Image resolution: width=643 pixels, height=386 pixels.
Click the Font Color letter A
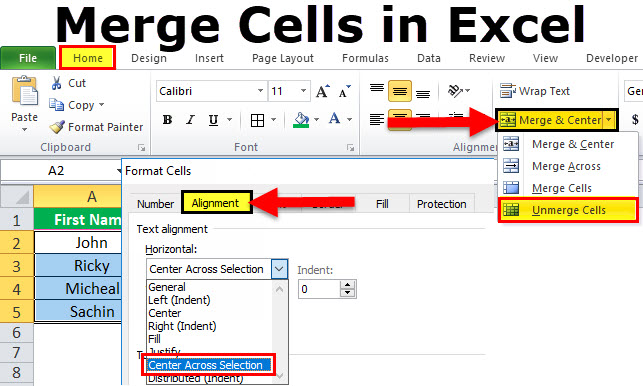coord(335,119)
